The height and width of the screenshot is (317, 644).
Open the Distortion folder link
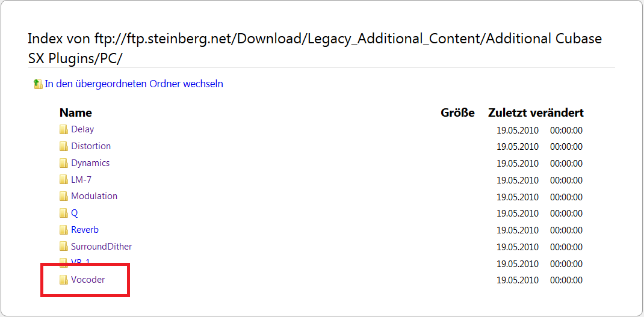coord(91,146)
